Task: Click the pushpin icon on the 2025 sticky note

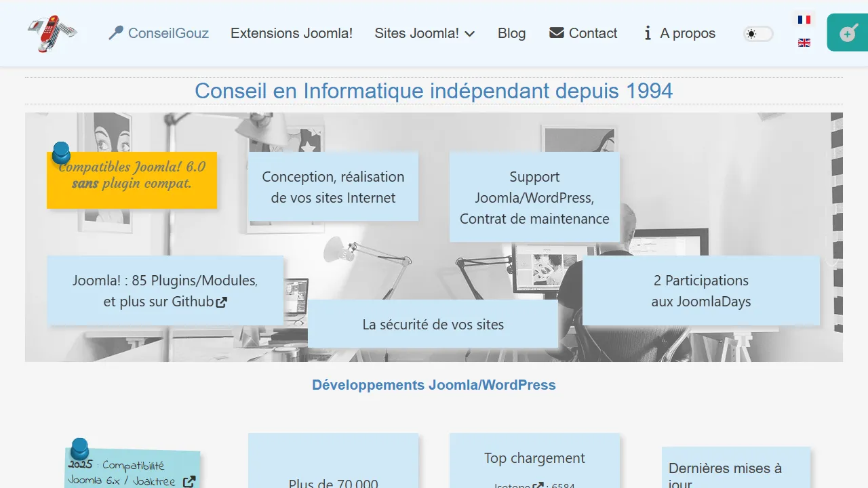Action: pyautogui.click(x=79, y=449)
